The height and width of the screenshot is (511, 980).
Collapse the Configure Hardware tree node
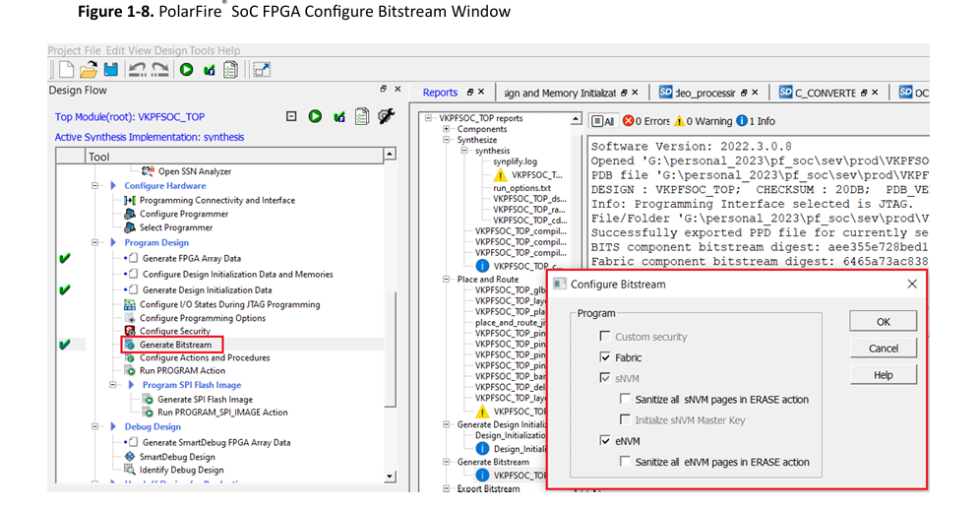[x=95, y=186]
